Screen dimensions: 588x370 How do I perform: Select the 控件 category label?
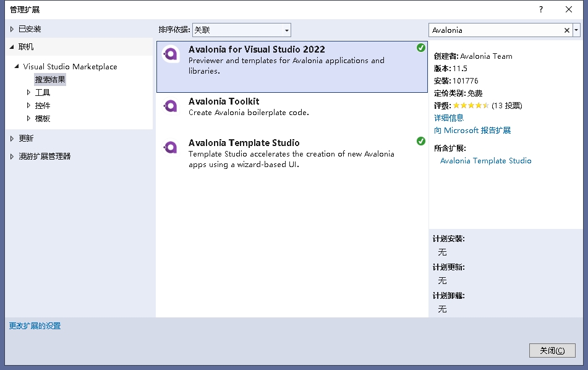pyautogui.click(x=43, y=105)
